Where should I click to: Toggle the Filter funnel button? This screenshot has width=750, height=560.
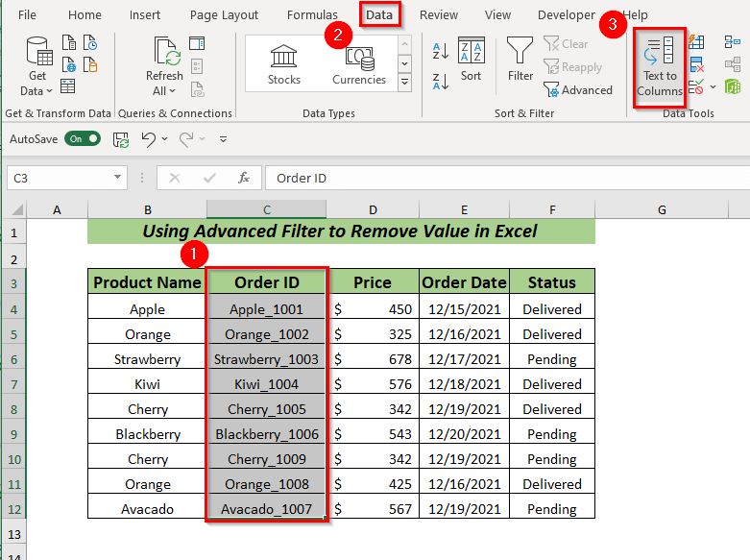tap(520, 60)
